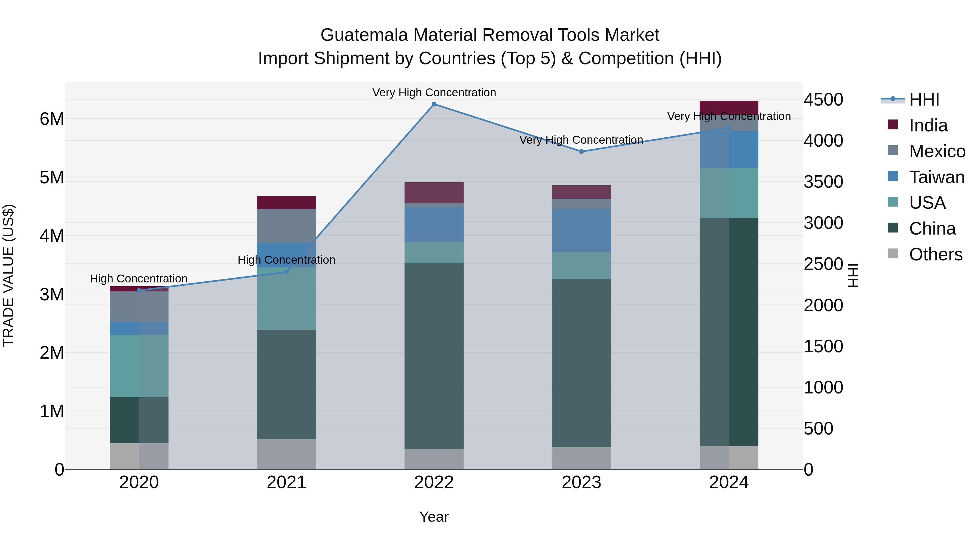Select the Others bar segment for 2021
This screenshot has width=980, height=551.
(286, 454)
